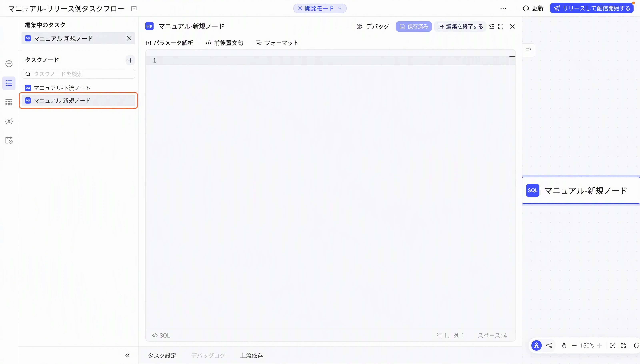Click in the タスクノードを検索 search field
640x364 pixels.
coord(78,74)
